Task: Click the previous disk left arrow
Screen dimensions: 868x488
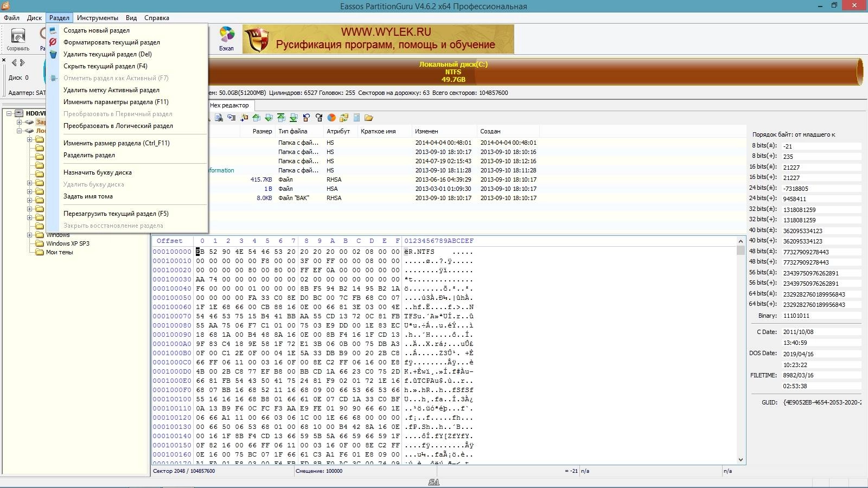Action: coord(14,63)
